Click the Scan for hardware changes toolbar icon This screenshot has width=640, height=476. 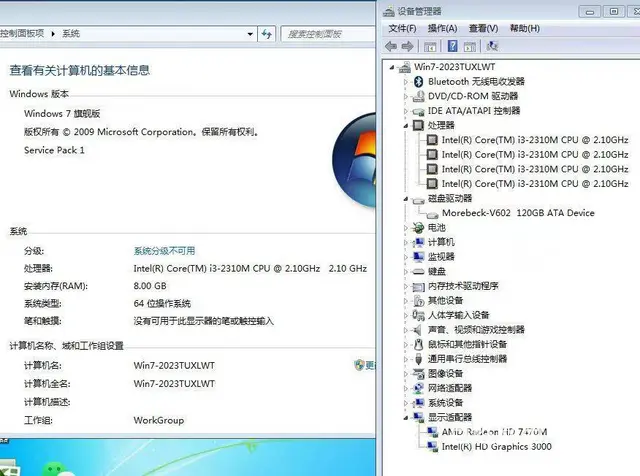click(492, 46)
